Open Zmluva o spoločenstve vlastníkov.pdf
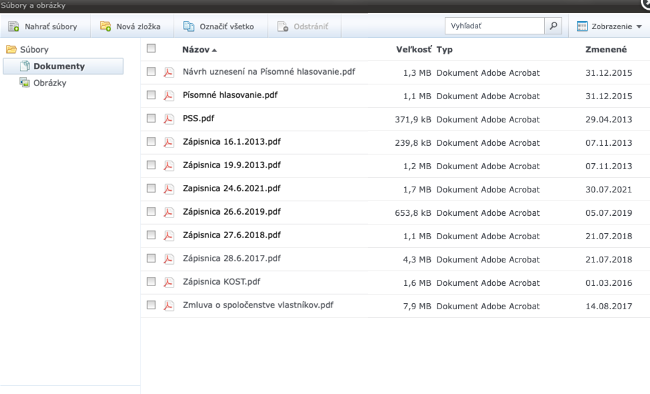The height and width of the screenshot is (394, 650). click(258, 305)
